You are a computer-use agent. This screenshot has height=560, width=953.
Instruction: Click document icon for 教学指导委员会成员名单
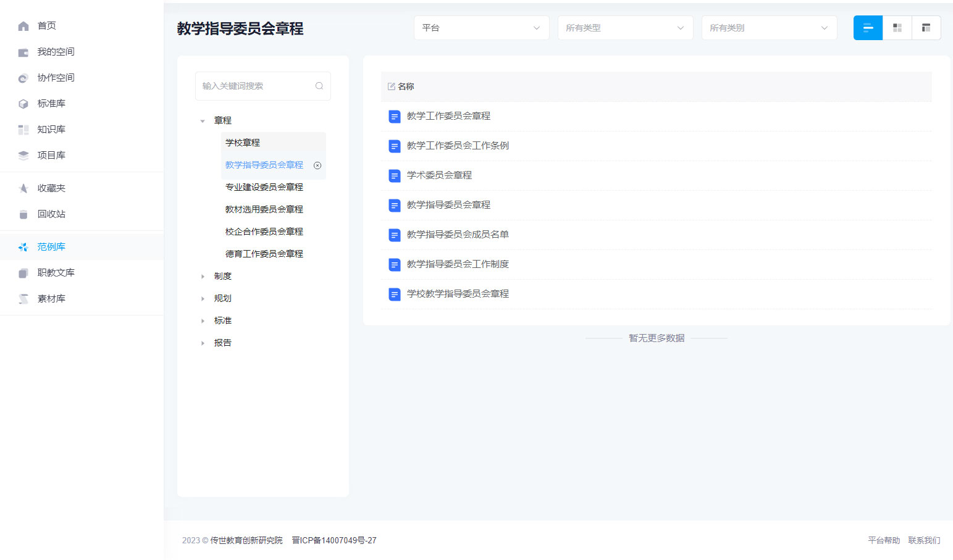click(x=394, y=235)
